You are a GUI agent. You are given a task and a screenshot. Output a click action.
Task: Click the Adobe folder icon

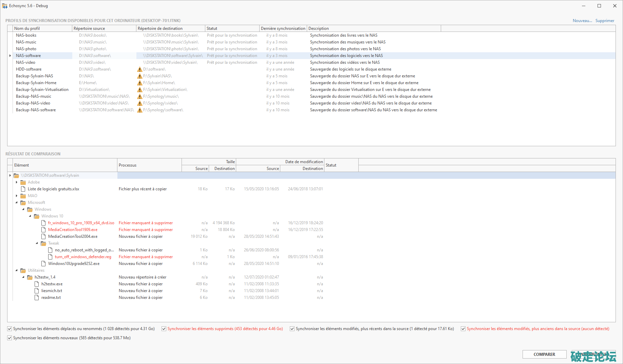click(x=23, y=182)
